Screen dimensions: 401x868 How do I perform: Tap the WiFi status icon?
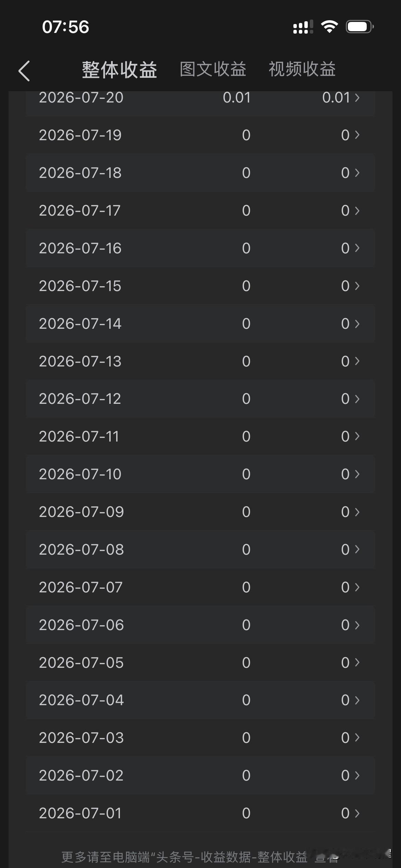click(x=329, y=26)
